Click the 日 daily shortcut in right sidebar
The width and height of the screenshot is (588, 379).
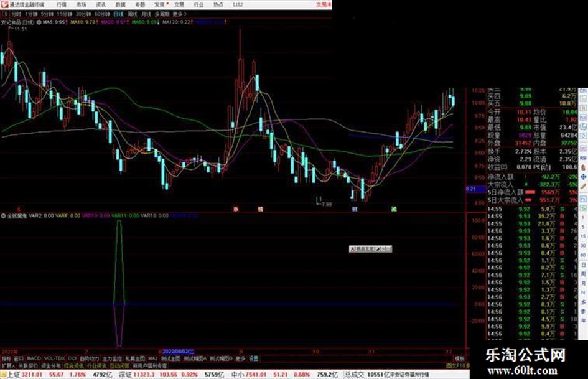[x=583, y=265]
